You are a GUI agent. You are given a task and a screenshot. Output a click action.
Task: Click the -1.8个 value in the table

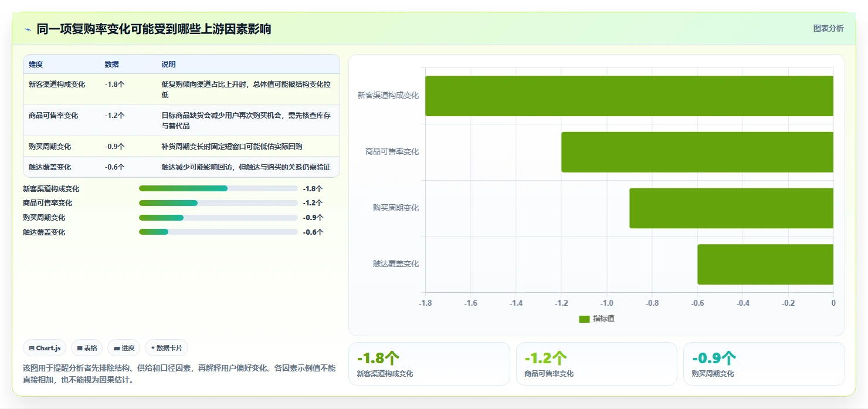114,84
